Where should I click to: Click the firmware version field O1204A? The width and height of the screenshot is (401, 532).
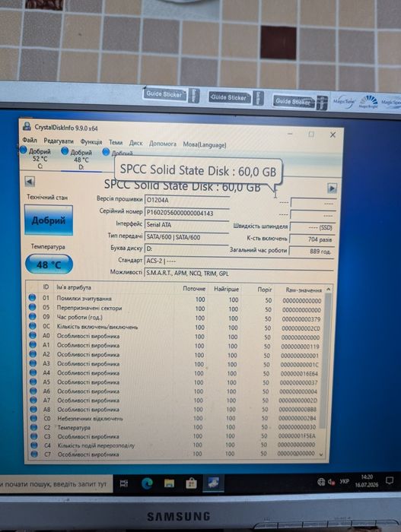(x=187, y=200)
